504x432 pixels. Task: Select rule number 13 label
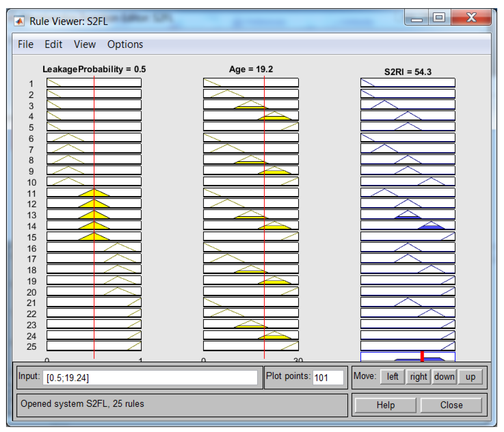(32, 215)
